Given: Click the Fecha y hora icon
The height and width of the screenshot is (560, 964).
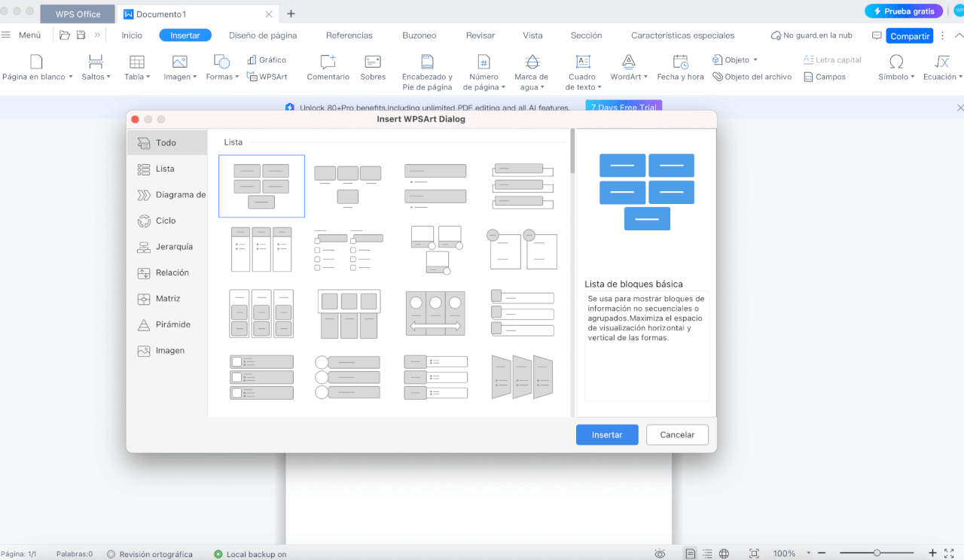Looking at the screenshot, I should click(x=680, y=62).
